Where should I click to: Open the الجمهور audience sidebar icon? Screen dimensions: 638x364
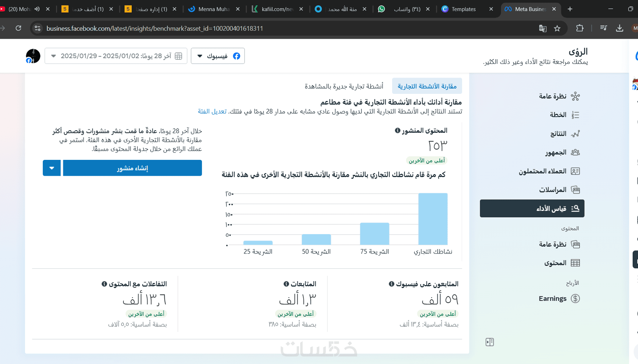point(575,152)
